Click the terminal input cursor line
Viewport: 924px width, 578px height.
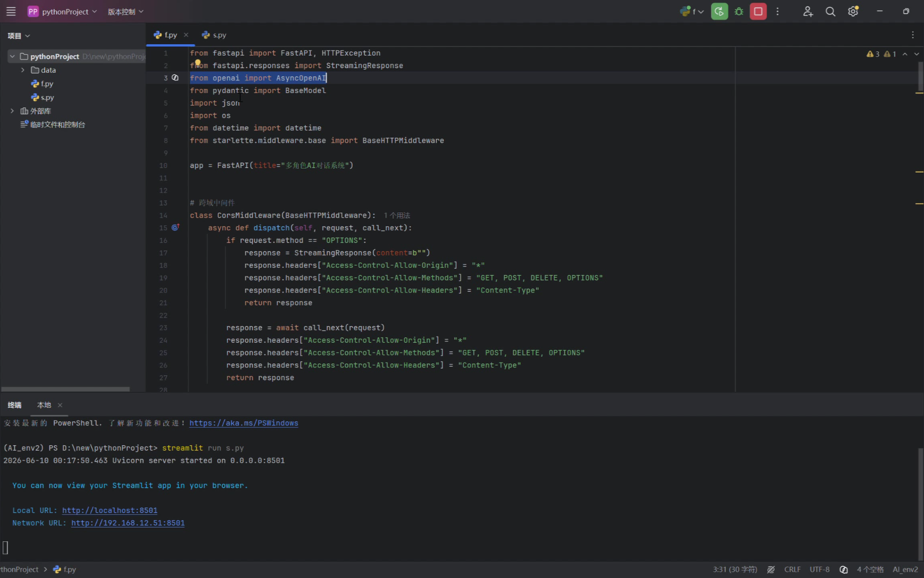5,547
